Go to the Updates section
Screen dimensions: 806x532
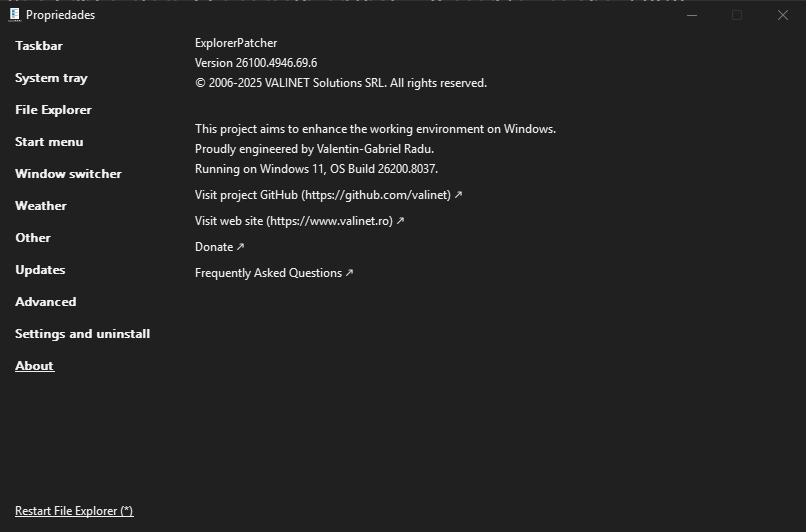tap(40, 270)
